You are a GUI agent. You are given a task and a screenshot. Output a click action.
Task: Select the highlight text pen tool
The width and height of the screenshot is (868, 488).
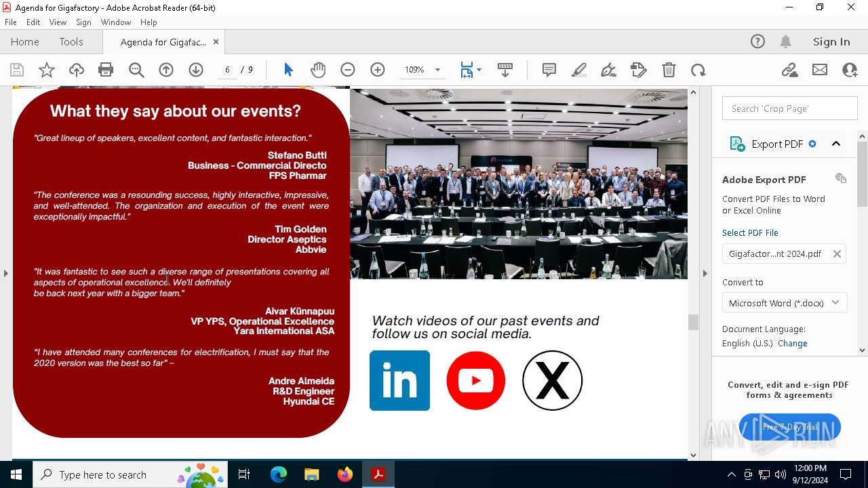[579, 70]
